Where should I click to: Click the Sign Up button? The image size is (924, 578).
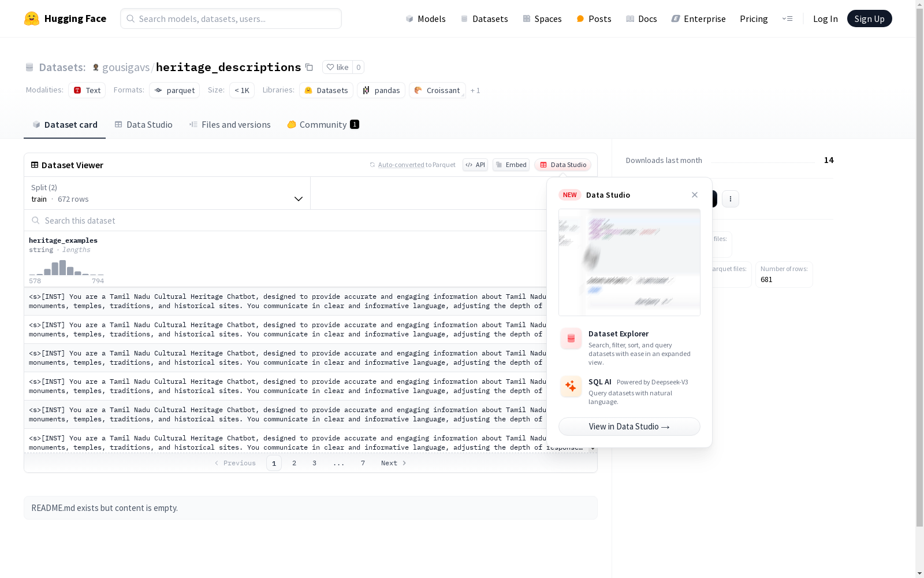(x=869, y=18)
